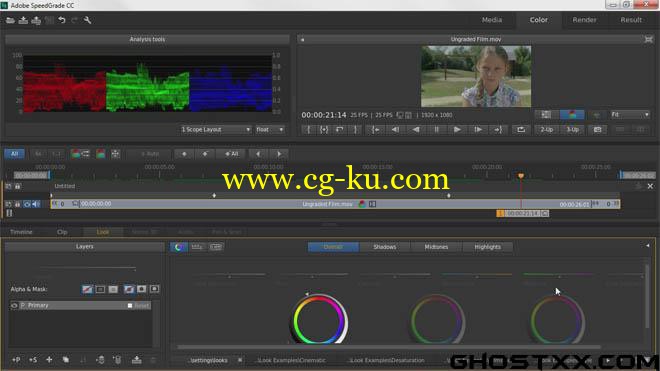Close the timeline with X icon

[x=650, y=186]
